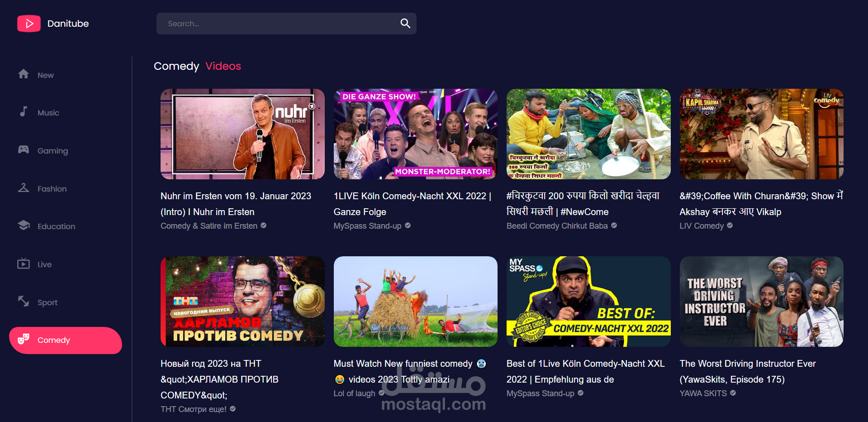Click verified badge next to Beedi Comedy Chirkut Baba
The width and height of the screenshot is (868, 422).
pyautogui.click(x=614, y=225)
